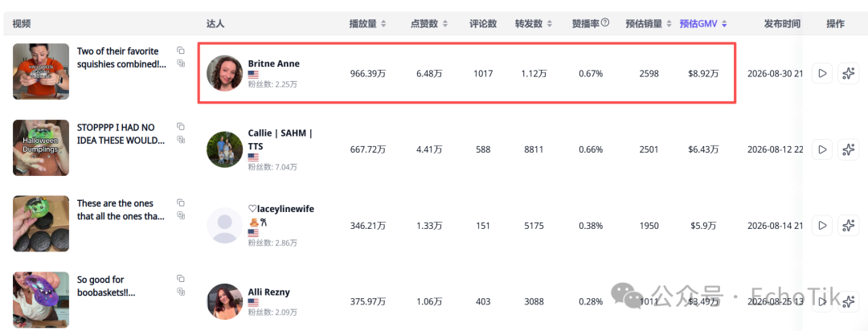Translate title of 'So good for boobaskets' video
The image size is (868, 331).
181,291
